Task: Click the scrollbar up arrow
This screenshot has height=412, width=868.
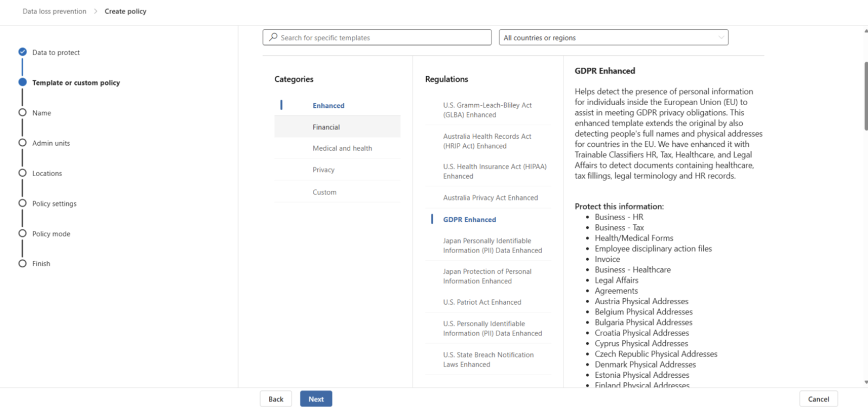Action: coord(866,31)
